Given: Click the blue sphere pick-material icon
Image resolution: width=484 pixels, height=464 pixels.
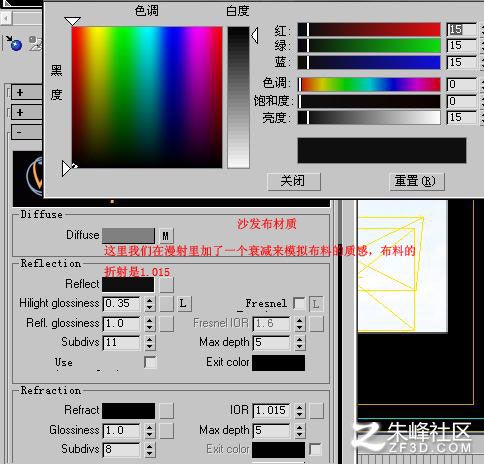Looking at the screenshot, I should (14, 44).
